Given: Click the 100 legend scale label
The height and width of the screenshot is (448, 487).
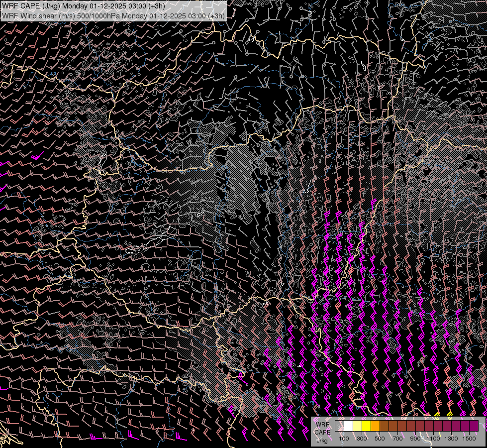Looking at the screenshot, I should click(344, 439).
